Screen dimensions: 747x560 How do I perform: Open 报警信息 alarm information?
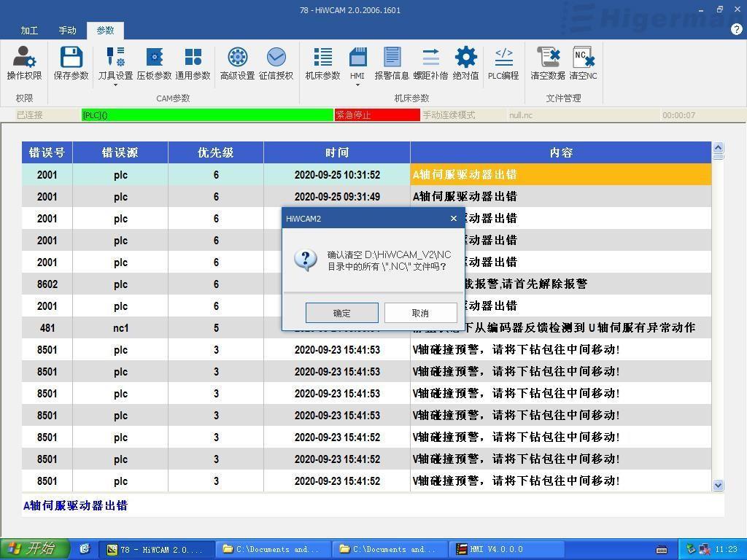point(392,63)
